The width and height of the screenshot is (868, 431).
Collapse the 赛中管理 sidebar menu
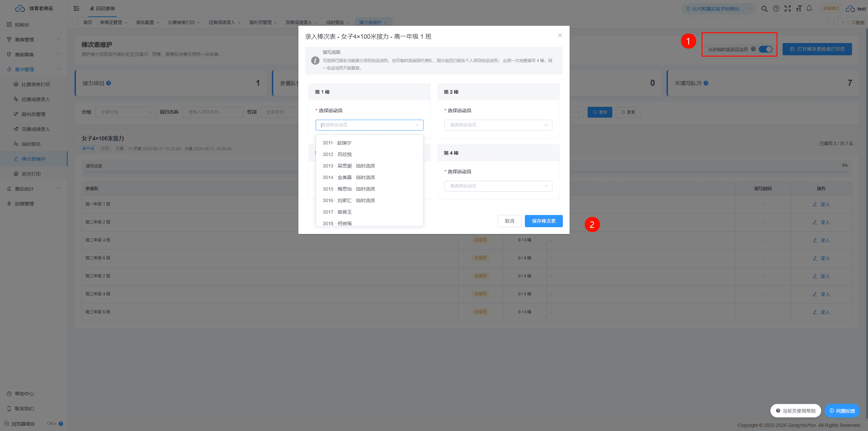click(34, 69)
